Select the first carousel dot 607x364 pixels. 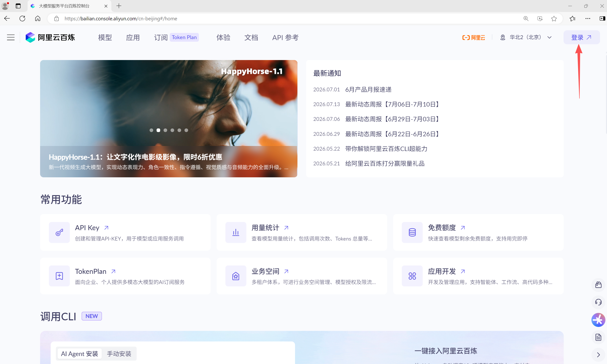tap(151, 130)
